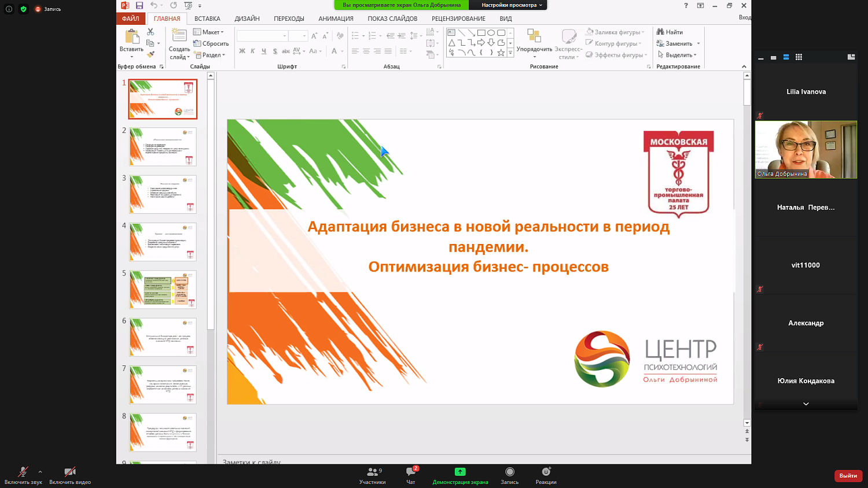Viewport: 868px width, 488px height.
Task: Click the Вход sign-in link
Action: (x=745, y=18)
